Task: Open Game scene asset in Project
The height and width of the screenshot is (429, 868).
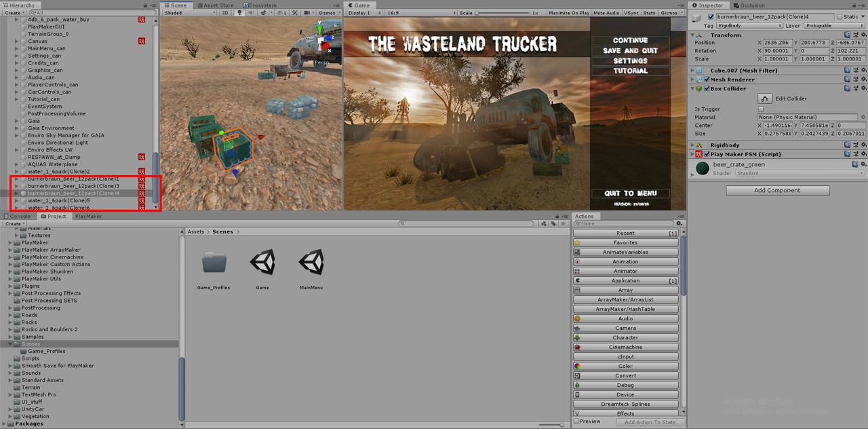Action: 262,262
